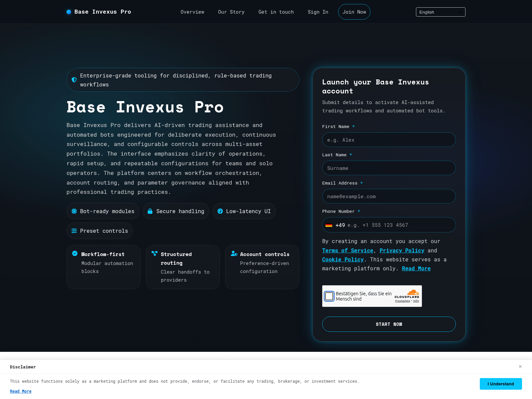Open the Hilfe link in the captcha
The height and width of the screenshot is (399, 532).
coord(416,301)
